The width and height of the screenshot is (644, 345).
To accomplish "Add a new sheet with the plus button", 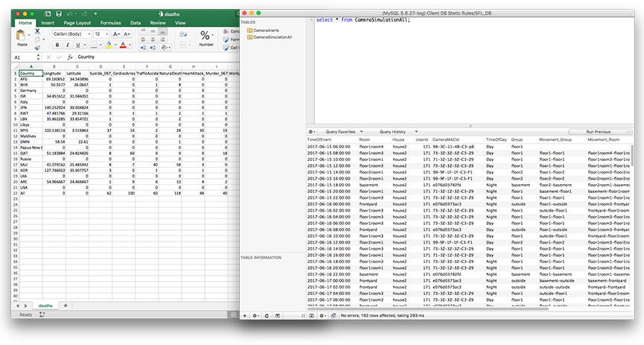I will [66, 306].
